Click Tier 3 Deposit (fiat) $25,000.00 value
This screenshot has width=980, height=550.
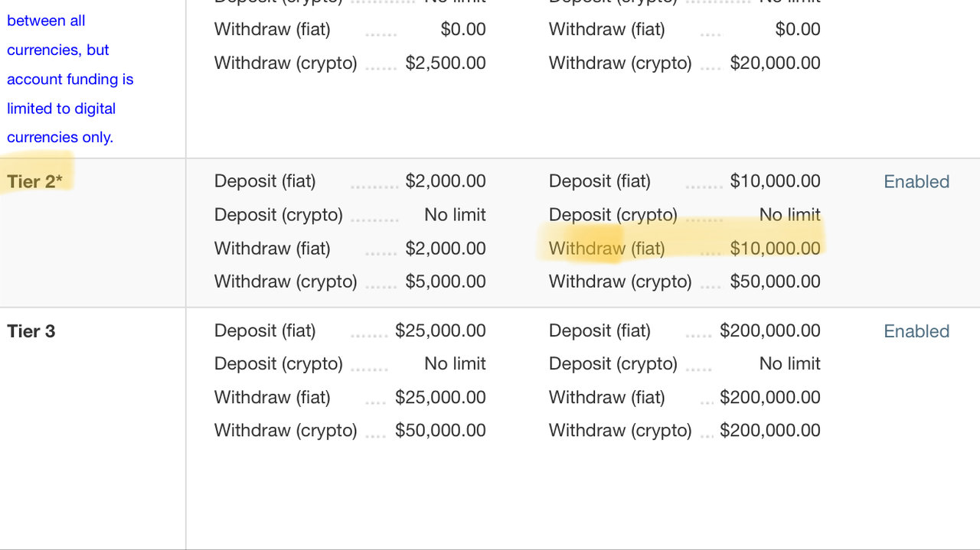(440, 330)
